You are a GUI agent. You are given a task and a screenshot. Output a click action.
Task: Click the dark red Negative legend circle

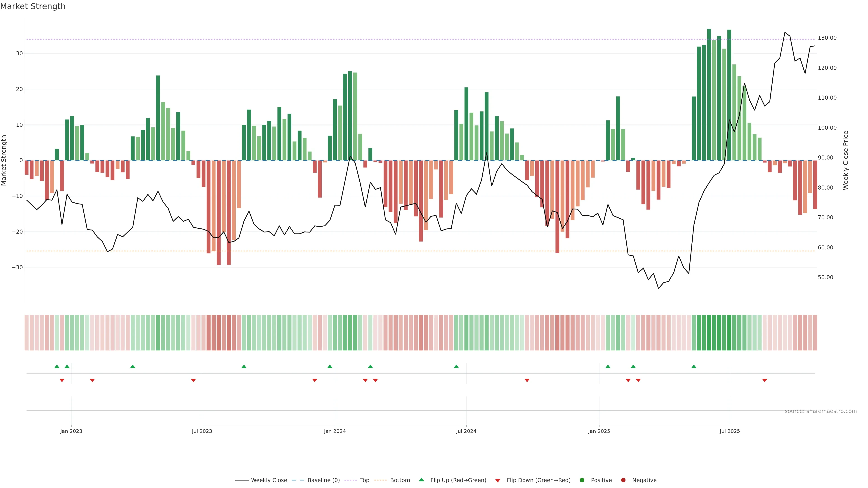623,480
